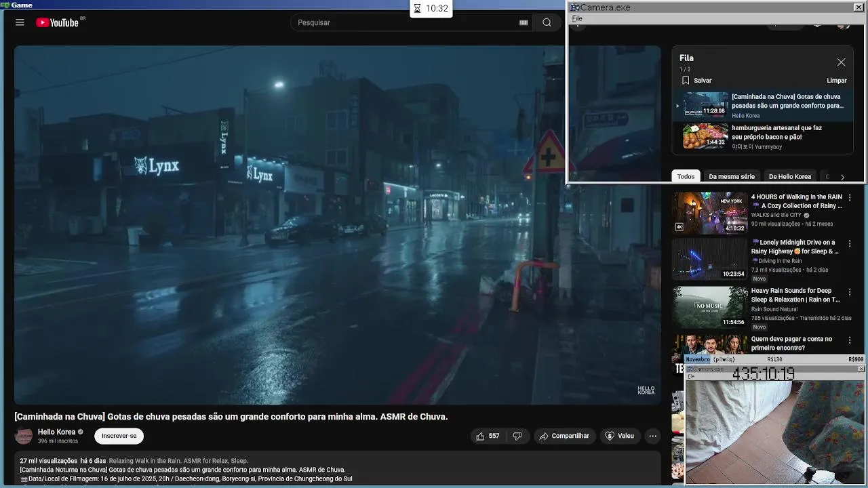Show more filter chips with the arrow
Screen dimensions: 868x488
point(842,177)
